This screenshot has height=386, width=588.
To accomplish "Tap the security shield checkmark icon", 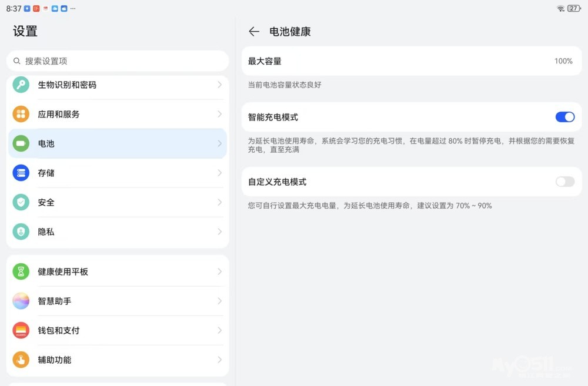I will (x=21, y=202).
